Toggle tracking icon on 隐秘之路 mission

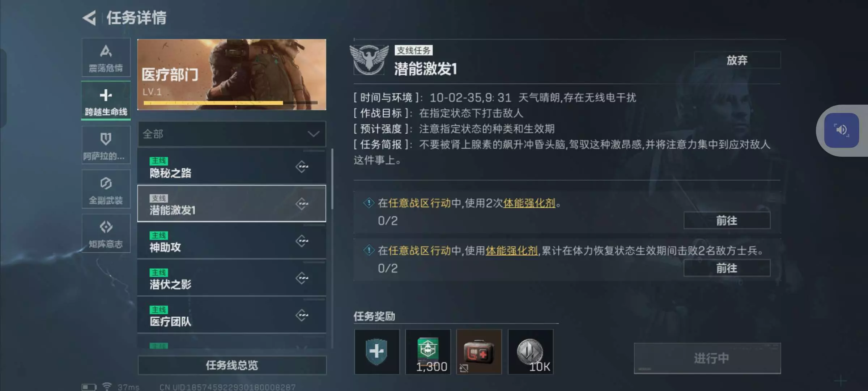(302, 167)
